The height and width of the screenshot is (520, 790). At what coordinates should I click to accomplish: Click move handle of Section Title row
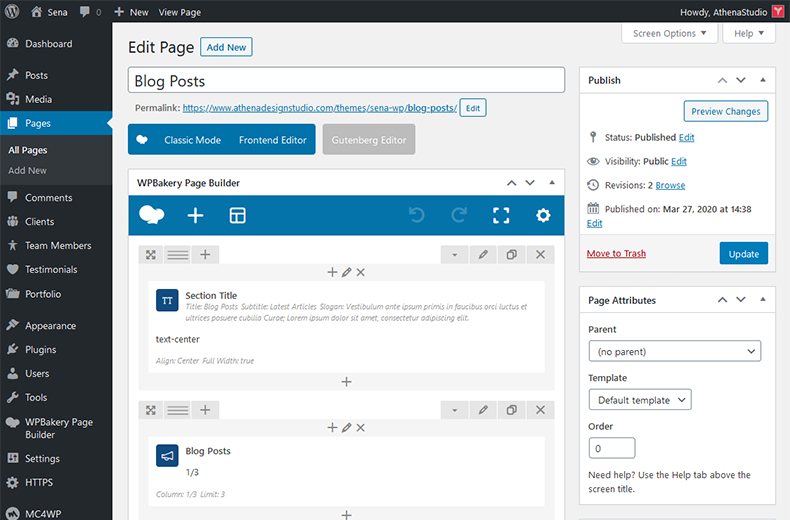point(151,255)
